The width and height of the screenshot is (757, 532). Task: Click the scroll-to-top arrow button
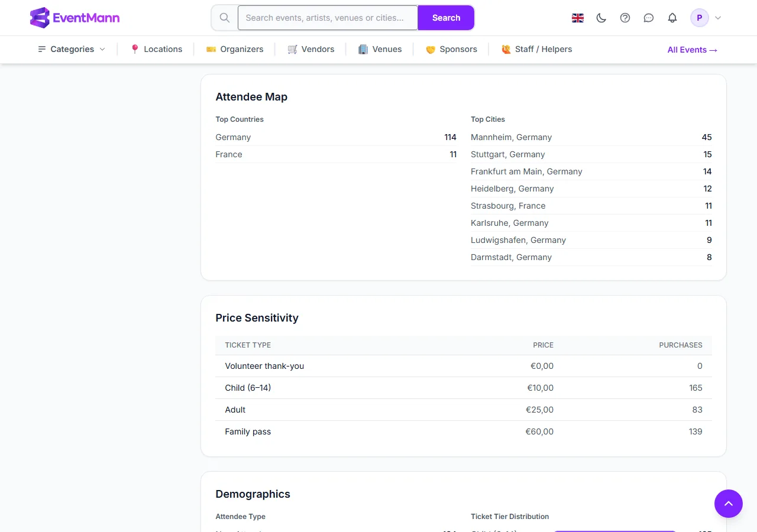pos(729,504)
